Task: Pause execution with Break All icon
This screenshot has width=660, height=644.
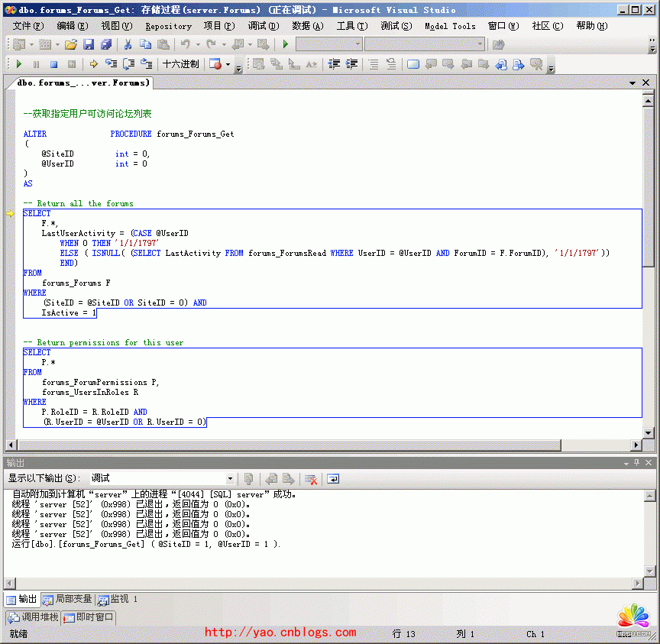Action: 36,64
